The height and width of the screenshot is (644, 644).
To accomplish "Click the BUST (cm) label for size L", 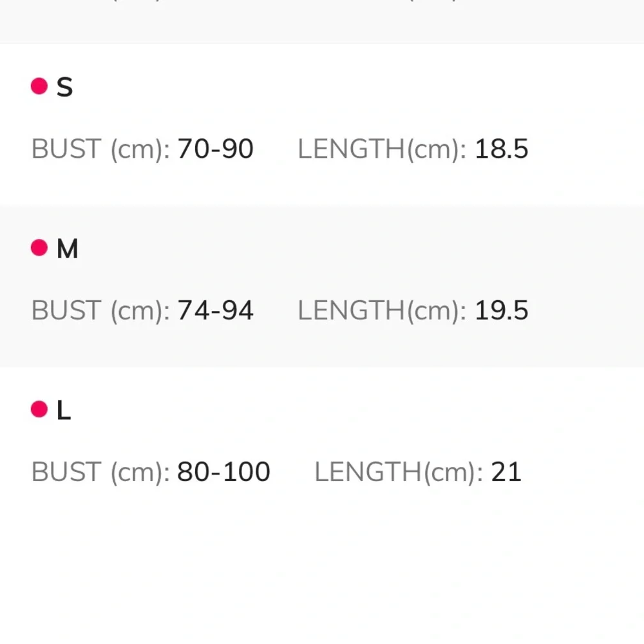I will [x=100, y=473].
